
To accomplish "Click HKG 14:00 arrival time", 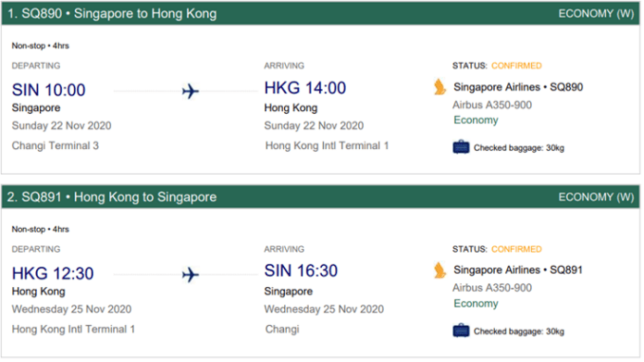I will tap(304, 88).
